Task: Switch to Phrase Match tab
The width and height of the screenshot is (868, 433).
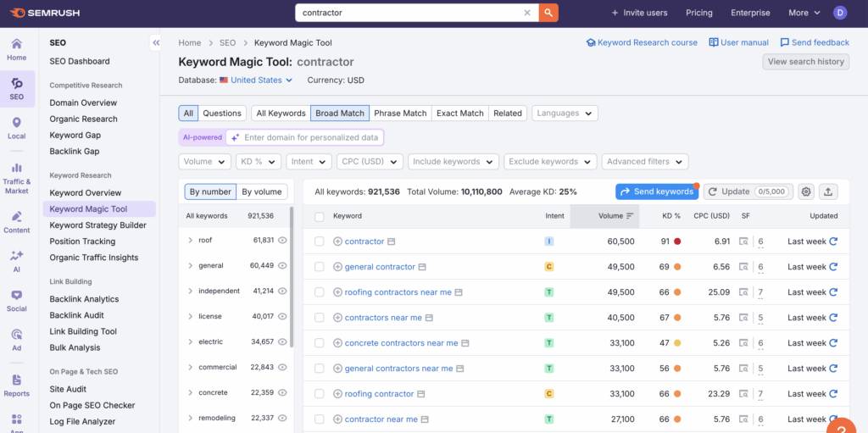Action: (400, 113)
